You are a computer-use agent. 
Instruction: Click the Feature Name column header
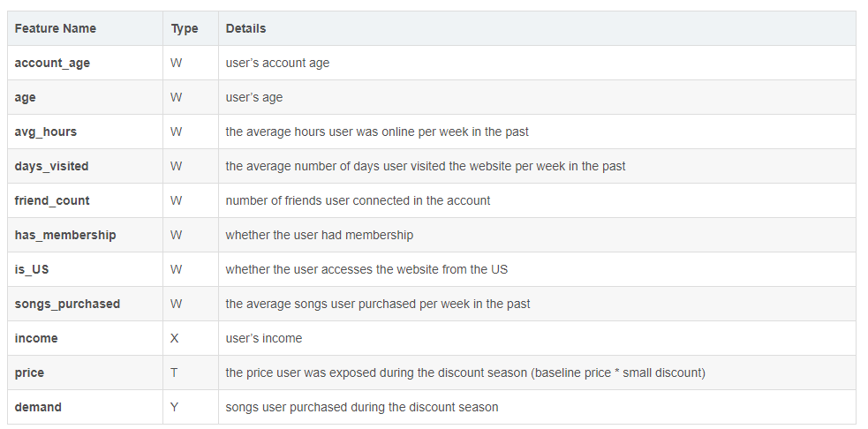point(56,28)
